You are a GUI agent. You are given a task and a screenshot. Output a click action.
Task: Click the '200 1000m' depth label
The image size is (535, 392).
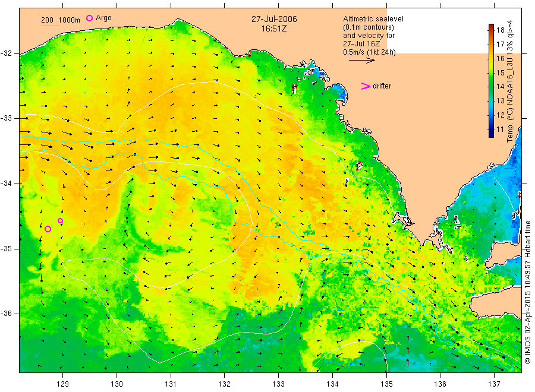coord(61,20)
